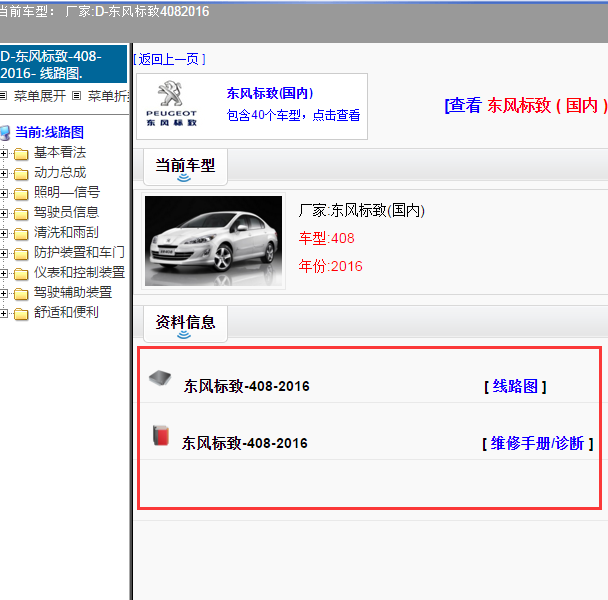608x600 pixels.
Task: Click 菜单折叠 to collapse menus
Action: 109,96
